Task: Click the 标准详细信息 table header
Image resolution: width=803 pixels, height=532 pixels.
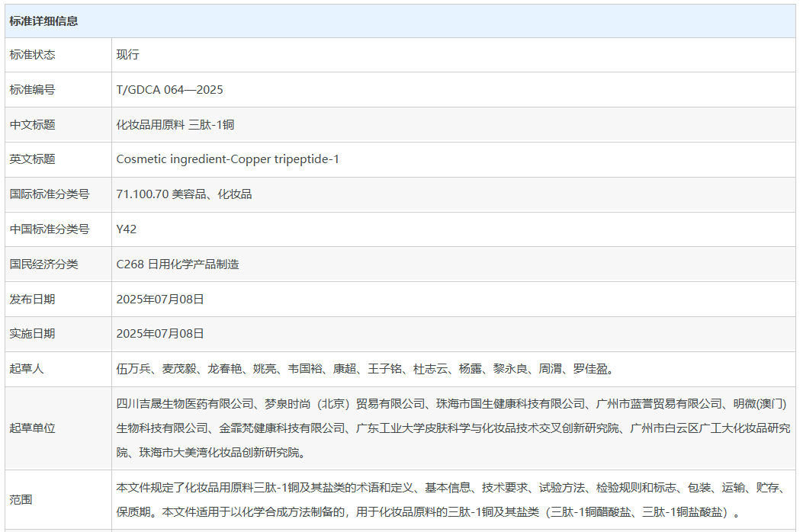Action: click(x=43, y=21)
